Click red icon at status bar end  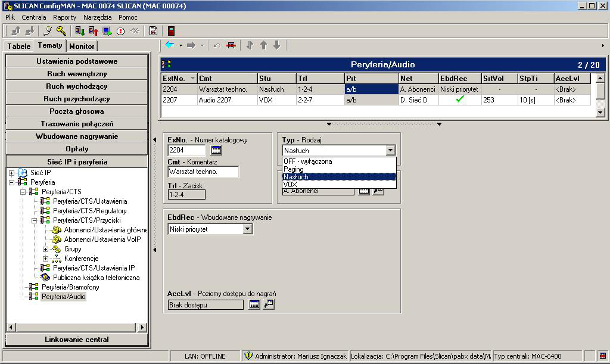click(603, 356)
